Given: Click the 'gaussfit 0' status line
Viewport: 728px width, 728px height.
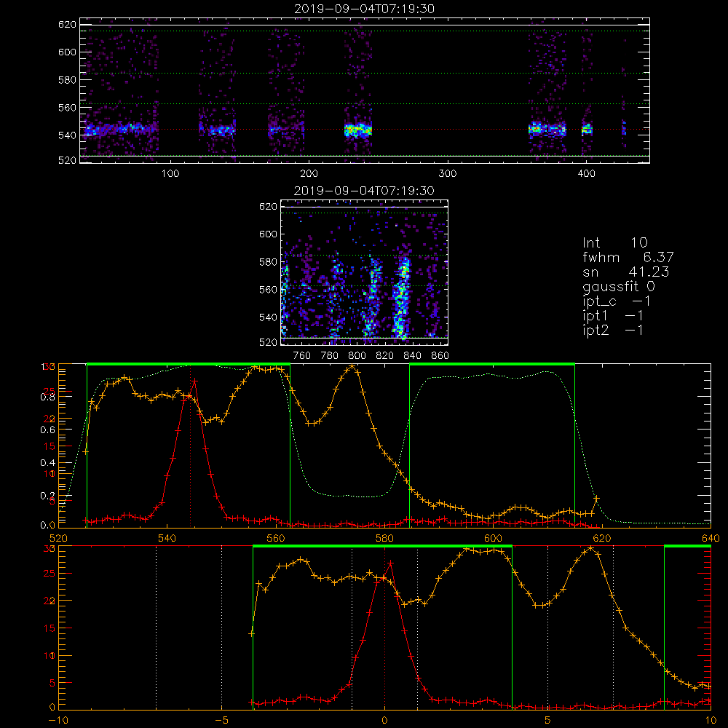Looking at the screenshot, I should click(x=619, y=287).
